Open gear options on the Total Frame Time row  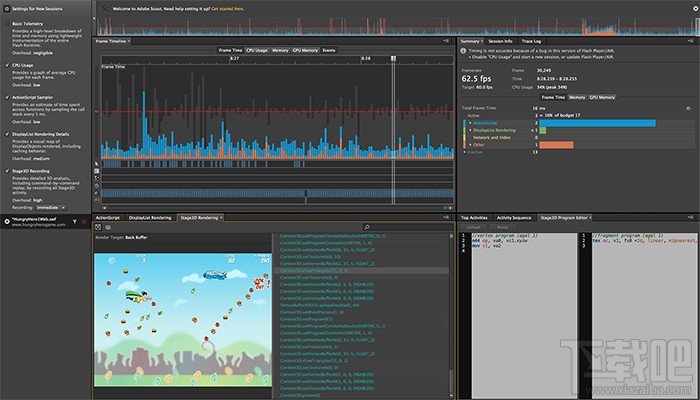point(688,108)
